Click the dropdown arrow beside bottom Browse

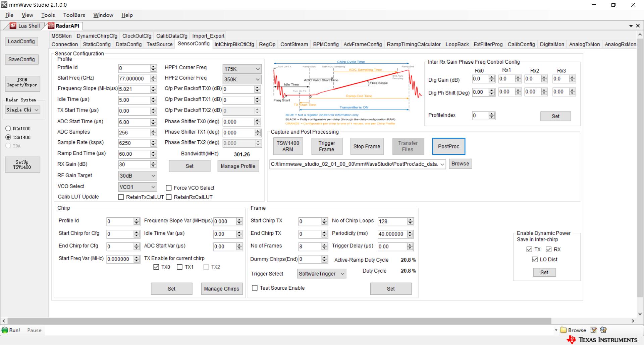coord(556,330)
